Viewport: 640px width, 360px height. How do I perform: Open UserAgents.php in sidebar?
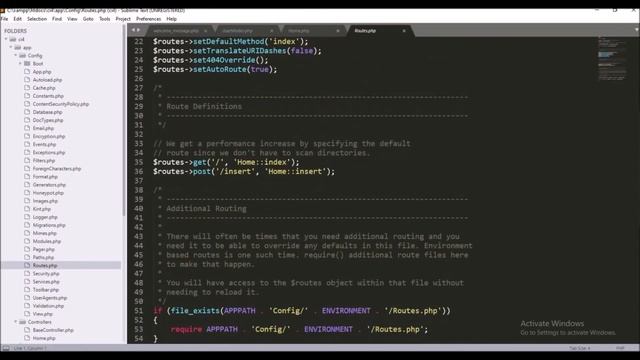coord(50,298)
